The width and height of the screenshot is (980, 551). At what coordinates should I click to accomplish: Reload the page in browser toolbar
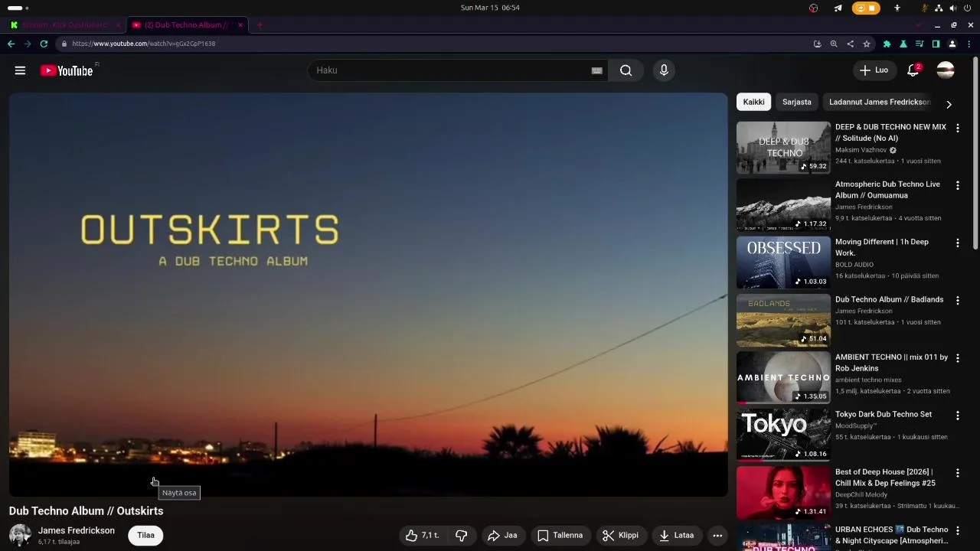click(44, 44)
